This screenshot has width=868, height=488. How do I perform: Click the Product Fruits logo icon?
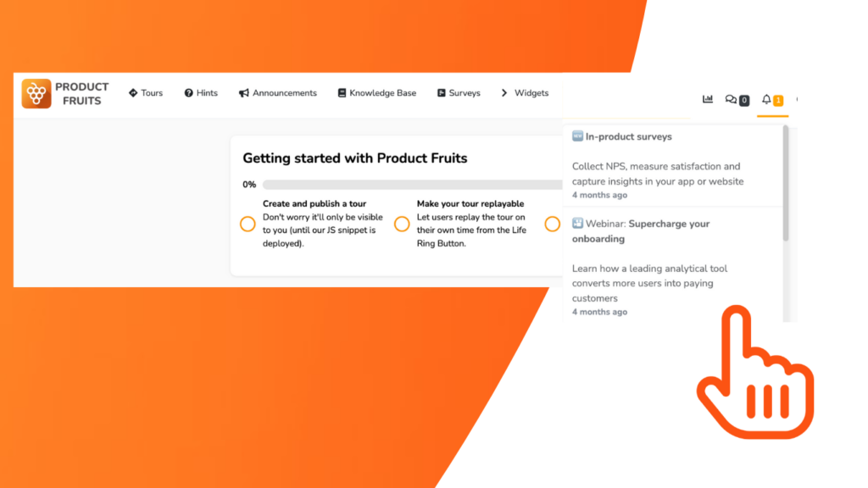36,93
